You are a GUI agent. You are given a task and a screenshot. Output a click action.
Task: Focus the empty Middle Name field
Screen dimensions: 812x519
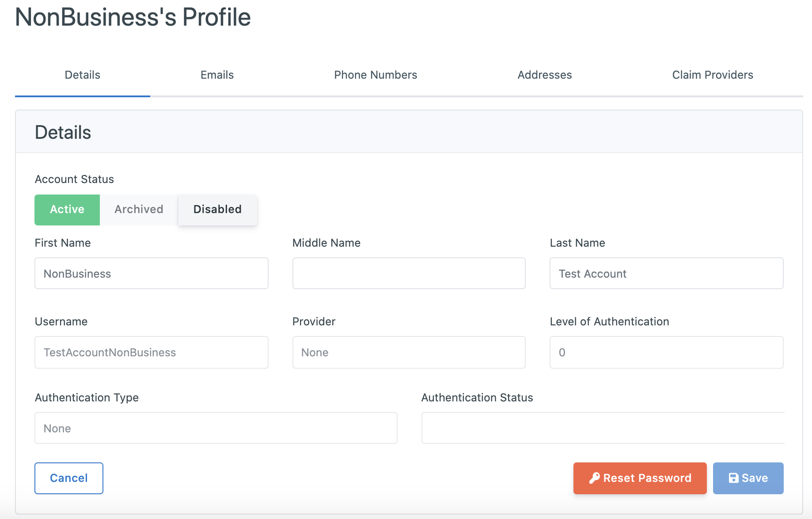tap(409, 273)
